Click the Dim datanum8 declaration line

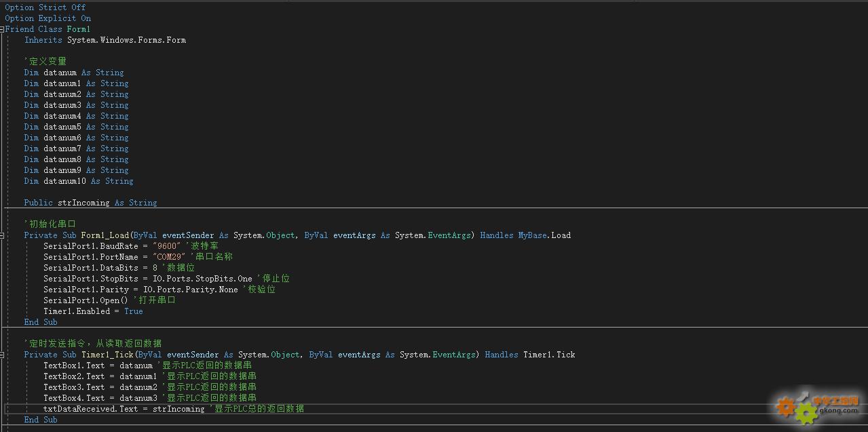pyautogui.click(x=77, y=159)
